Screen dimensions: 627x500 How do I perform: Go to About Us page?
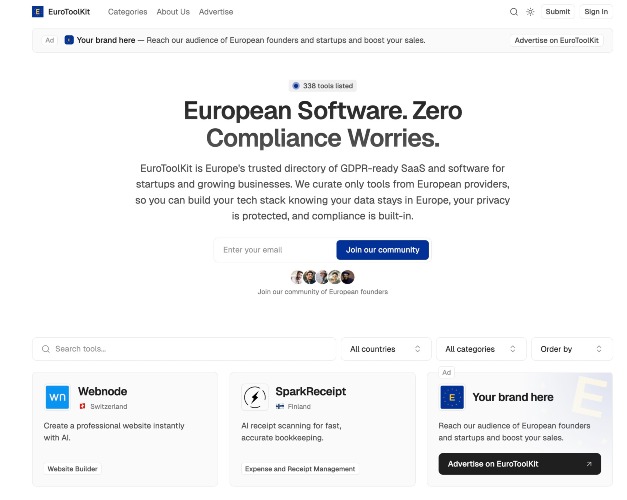click(173, 12)
